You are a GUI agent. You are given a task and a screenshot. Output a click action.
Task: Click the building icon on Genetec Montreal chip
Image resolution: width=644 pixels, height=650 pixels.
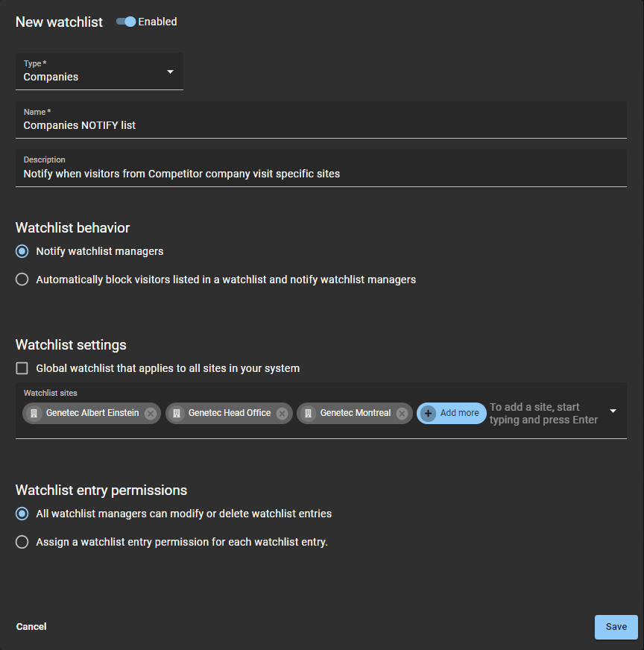pos(308,414)
